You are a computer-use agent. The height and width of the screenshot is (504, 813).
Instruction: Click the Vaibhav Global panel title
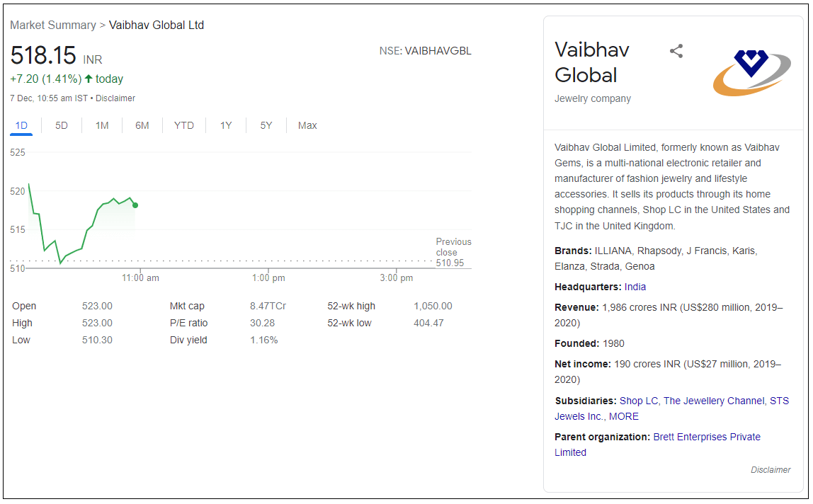(x=592, y=62)
